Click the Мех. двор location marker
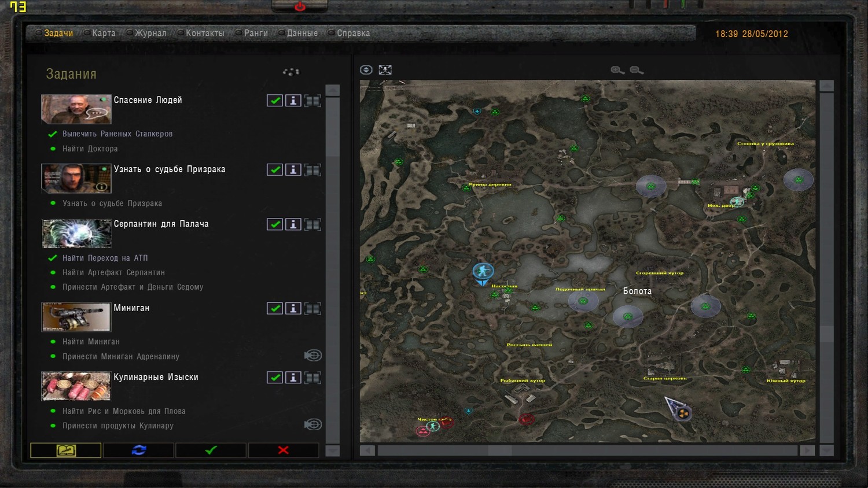This screenshot has height=488, width=868. [737, 202]
